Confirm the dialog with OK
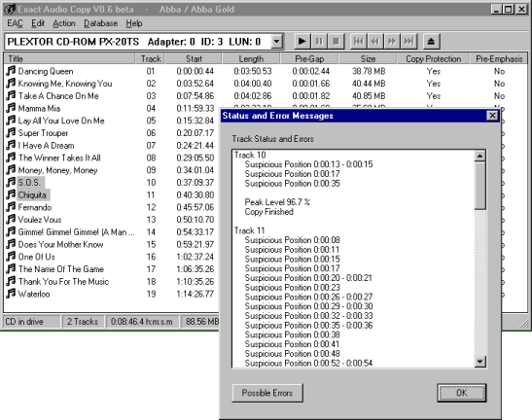Image resolution: width=532 pixels, height=420 pixels. (461, 393)
